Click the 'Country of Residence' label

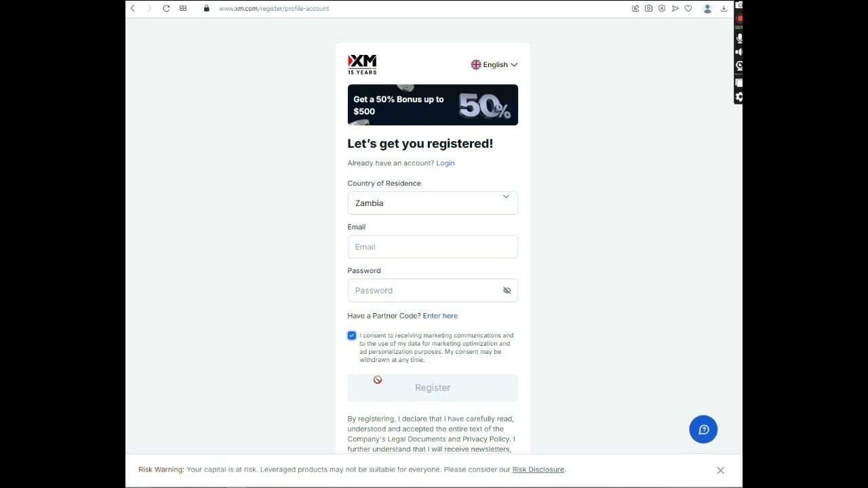[x=384, y=183]
